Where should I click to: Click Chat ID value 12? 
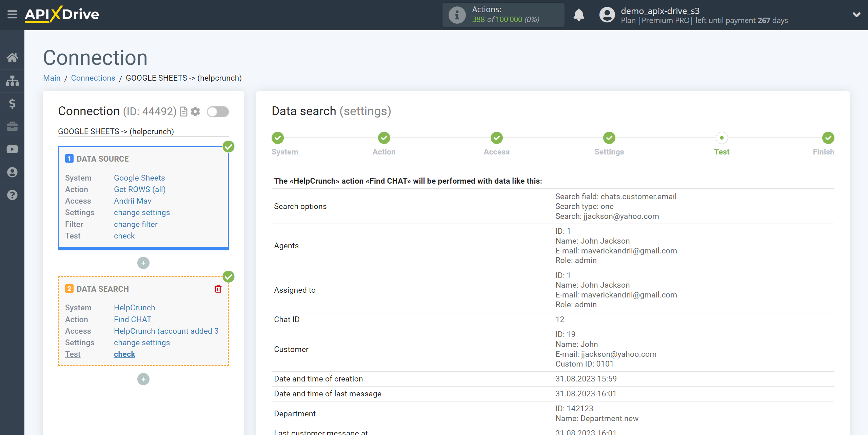[x=560, y=319]
